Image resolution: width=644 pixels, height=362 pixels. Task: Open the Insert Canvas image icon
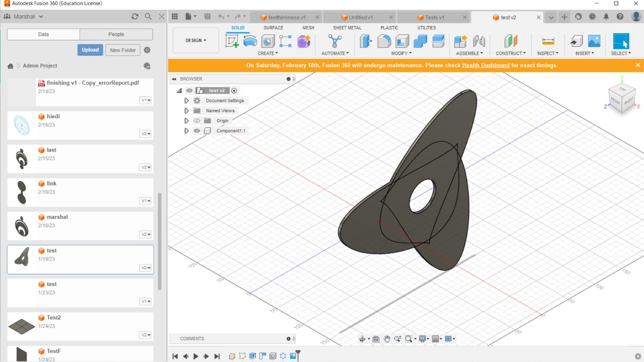click(594, 41)
